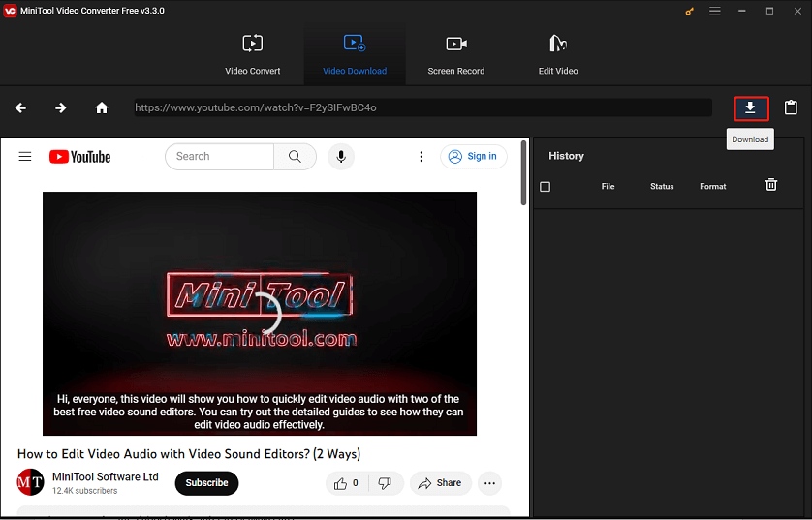Click the URL address bar
Viewport: 812px width, 520px height.
[423, 107]
